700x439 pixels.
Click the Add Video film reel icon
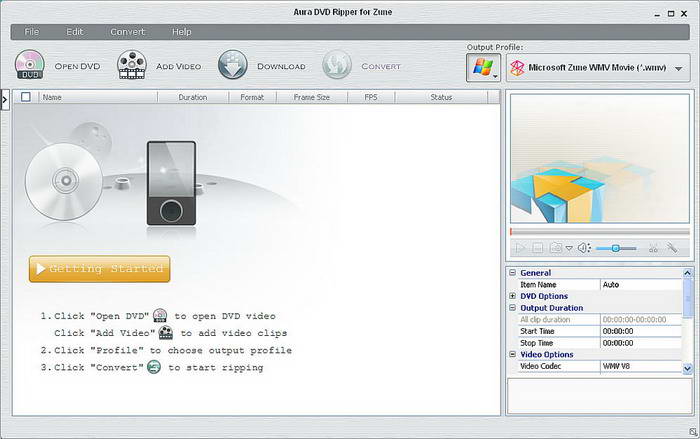132,65
